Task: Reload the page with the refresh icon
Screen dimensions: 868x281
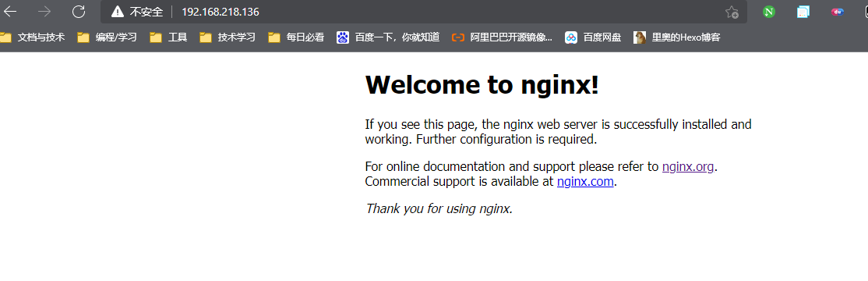Action: tap(79, 12)
